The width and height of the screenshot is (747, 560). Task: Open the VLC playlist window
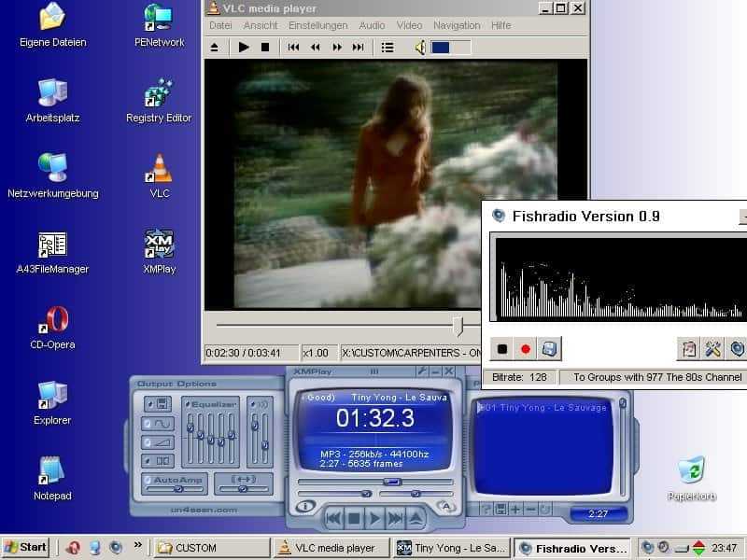pos(388,48)
